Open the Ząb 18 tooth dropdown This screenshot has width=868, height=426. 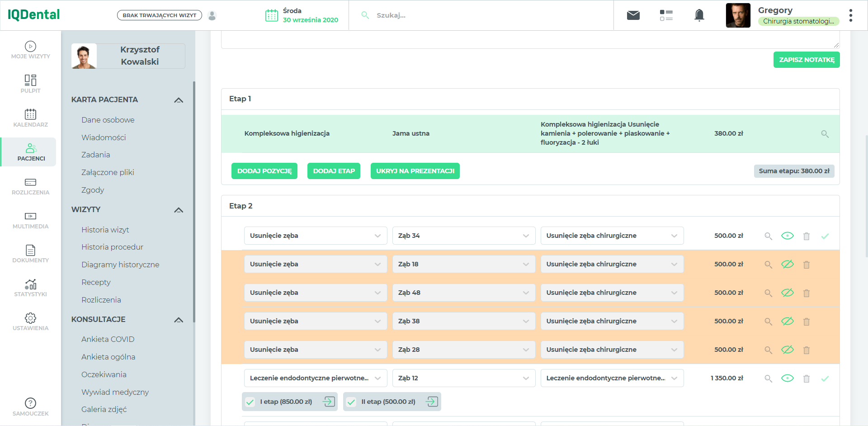pos(464,264)
